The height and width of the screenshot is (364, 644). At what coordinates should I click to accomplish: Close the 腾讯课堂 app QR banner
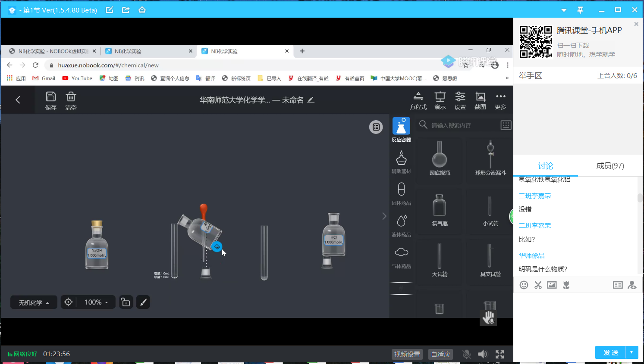tap(636, 24)
